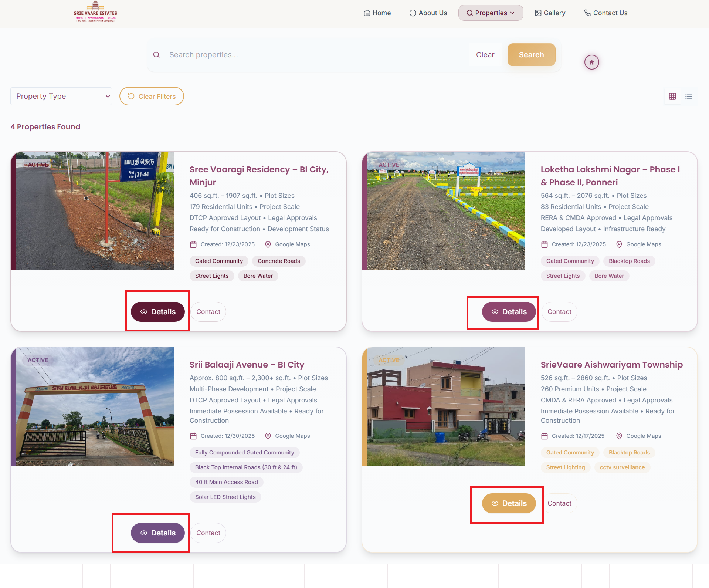The width and height of the screenshot is (709, 588).
Task: Navigate to Contact Us in navbar
Action: (x=606, y=13)
